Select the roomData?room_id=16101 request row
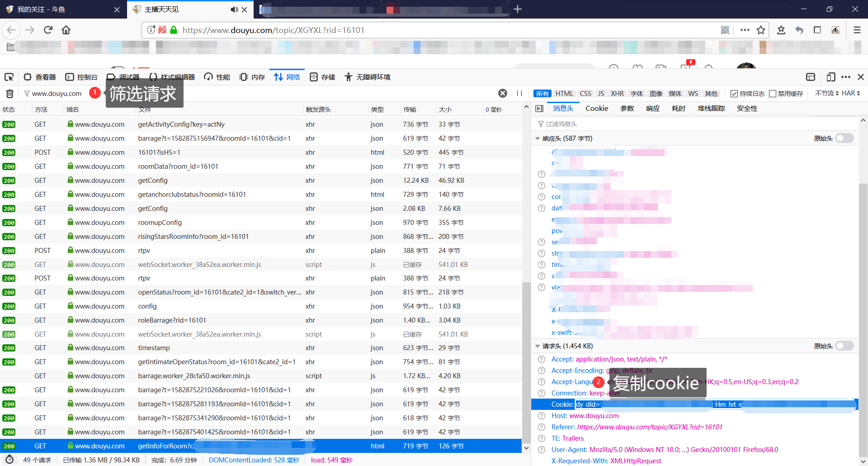 pos(261,166)
